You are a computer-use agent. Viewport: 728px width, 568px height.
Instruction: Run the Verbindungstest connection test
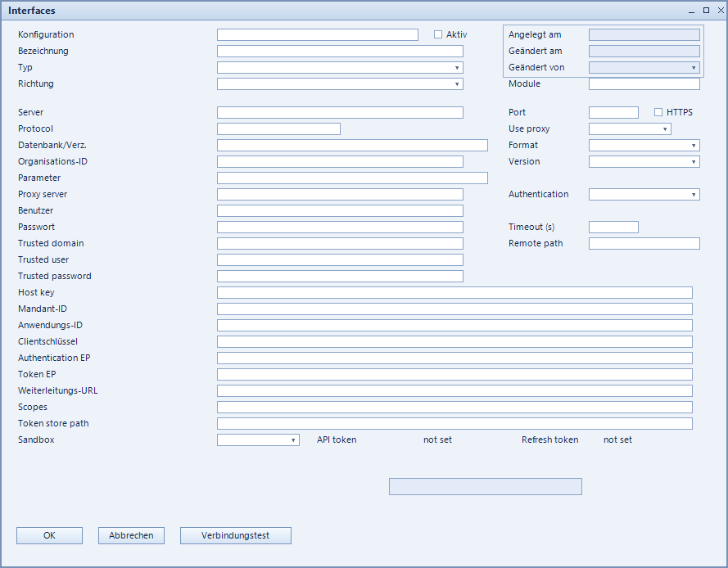coord(236,535)
